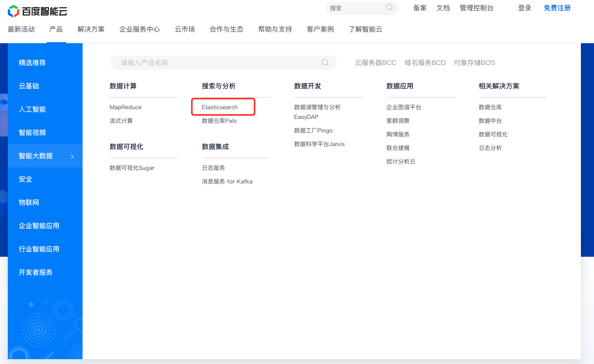Viewport: 594px width, 364px height.
Task: Select 智能大数据 in the sidebar
Action: [x=45, y=156]
